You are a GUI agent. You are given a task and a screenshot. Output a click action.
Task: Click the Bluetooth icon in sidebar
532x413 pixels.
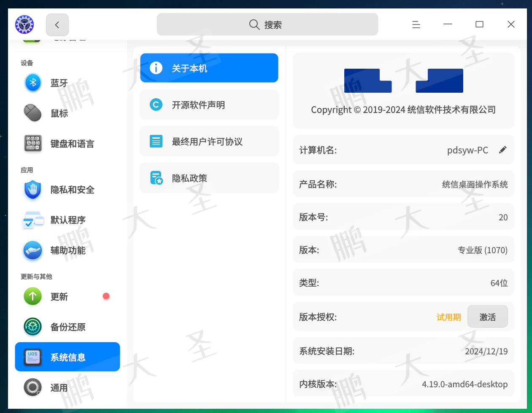[x=33, y=83]
